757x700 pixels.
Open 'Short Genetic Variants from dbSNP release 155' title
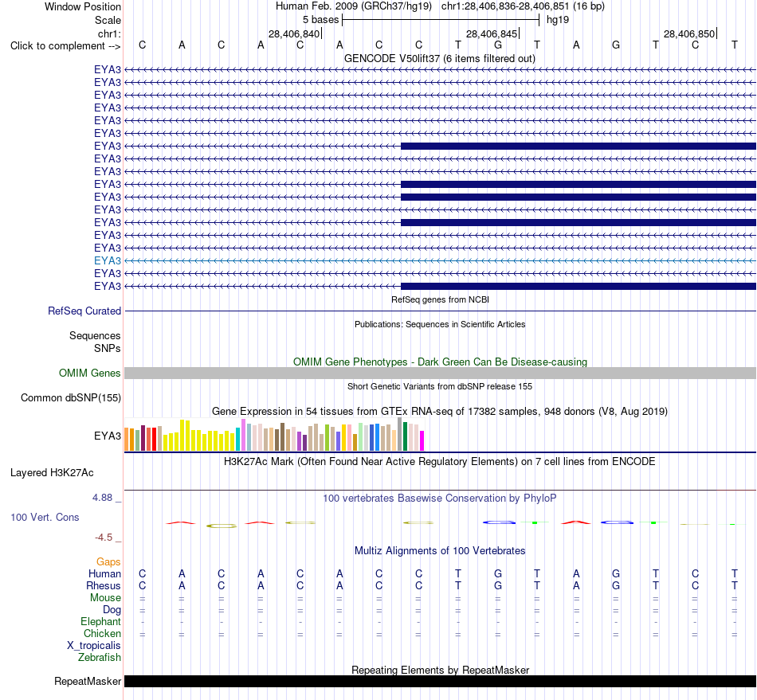[x=440, y=386]
